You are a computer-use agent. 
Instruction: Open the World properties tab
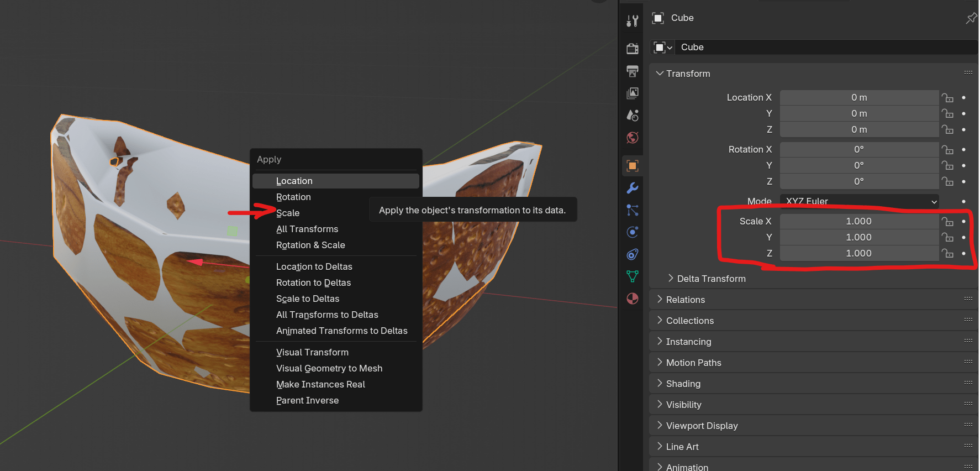click(x=633, y=138)
